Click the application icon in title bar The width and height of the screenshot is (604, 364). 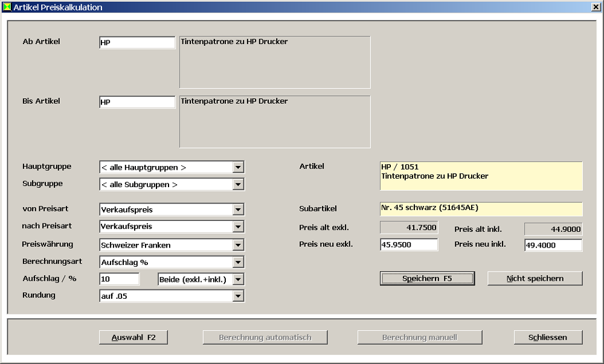(7, 7)
